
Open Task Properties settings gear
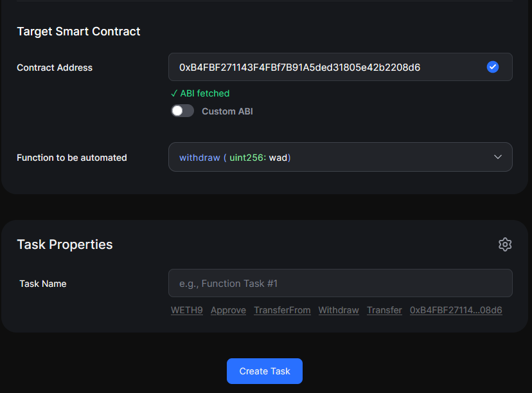click(505, 244)
